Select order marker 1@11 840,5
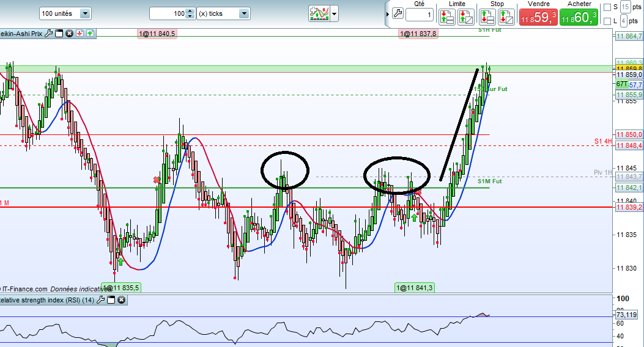The image size is (644, 347). click(157, 34)
